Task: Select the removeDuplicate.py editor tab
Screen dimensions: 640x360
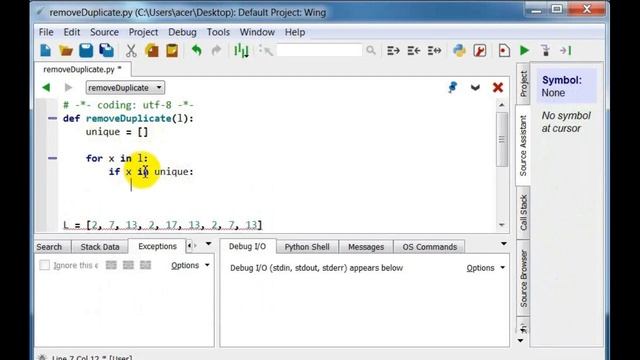Action: 82,69
